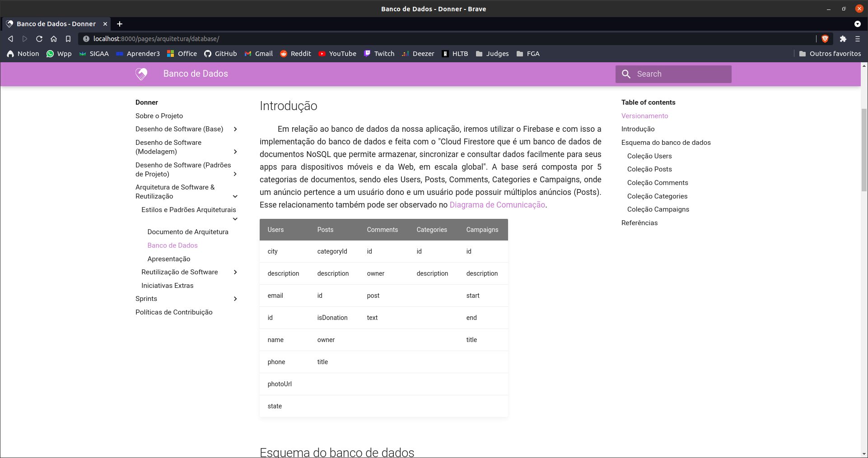
Task: Bookmark this page icon
Action: 68,39
